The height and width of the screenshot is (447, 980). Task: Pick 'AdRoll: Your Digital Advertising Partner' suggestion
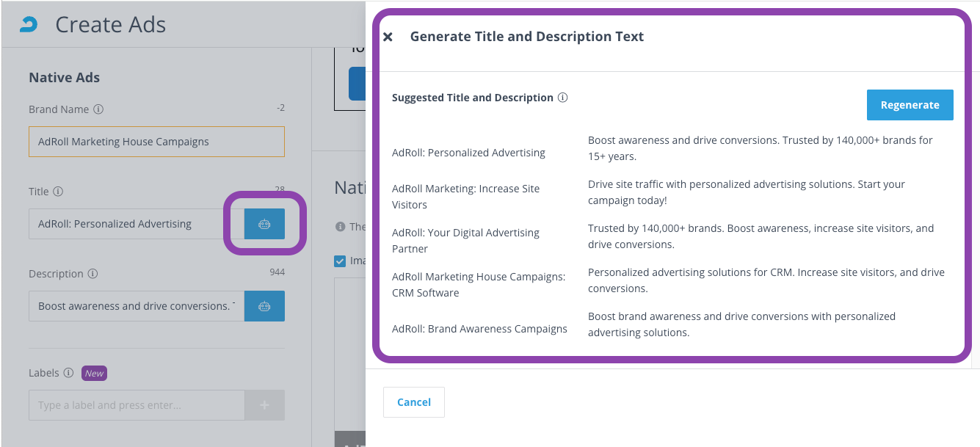[465, 241]
